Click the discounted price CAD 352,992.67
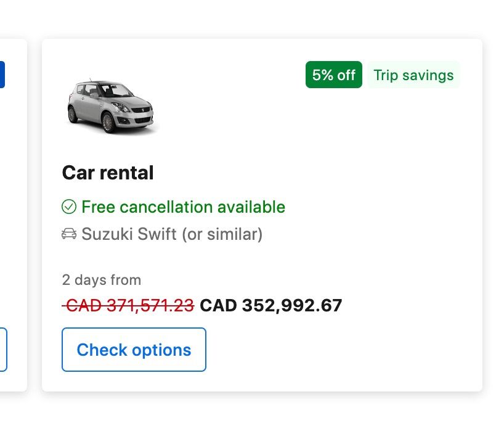The image size is (504, 439). [271, 305]
